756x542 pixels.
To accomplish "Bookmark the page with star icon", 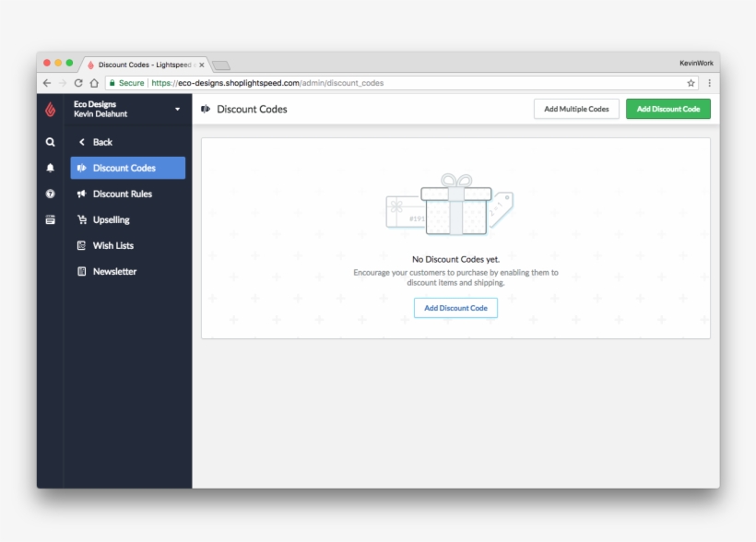I will tap(691, 83).
